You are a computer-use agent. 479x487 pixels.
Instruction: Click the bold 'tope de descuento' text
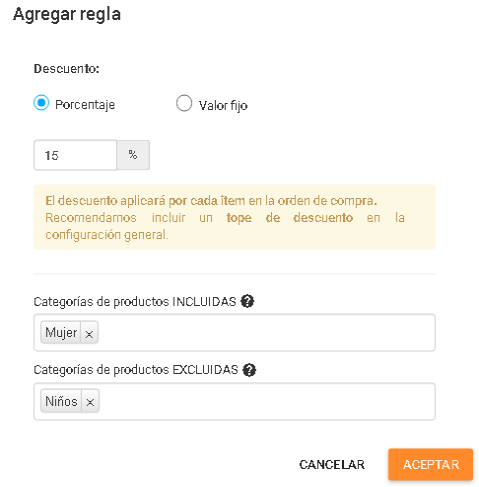click(x=290, y=218)
